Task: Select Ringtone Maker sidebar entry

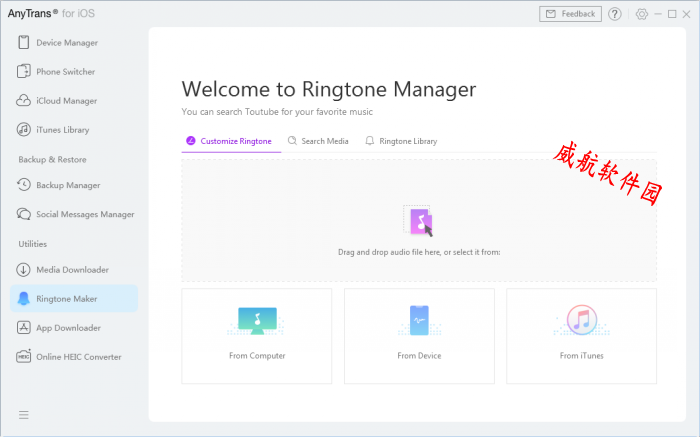Action: 74,299
